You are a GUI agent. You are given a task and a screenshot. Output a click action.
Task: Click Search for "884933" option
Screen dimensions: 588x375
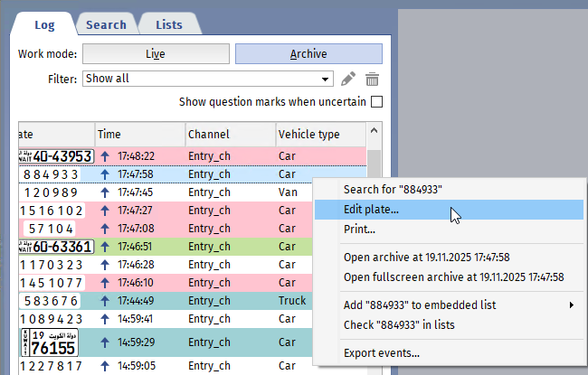pos(393,190)
